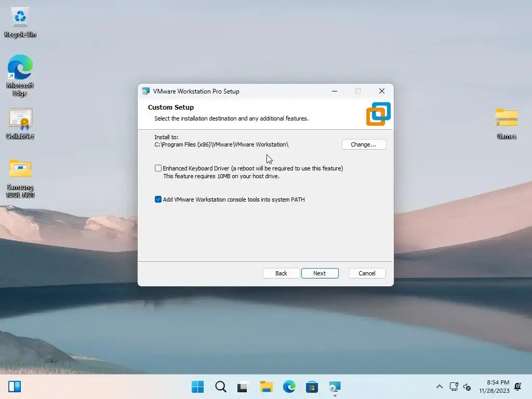Screen dimensions: 532x399
Task: Expand the hidden system tray icons chevron
Action: [x=440, y=387]
